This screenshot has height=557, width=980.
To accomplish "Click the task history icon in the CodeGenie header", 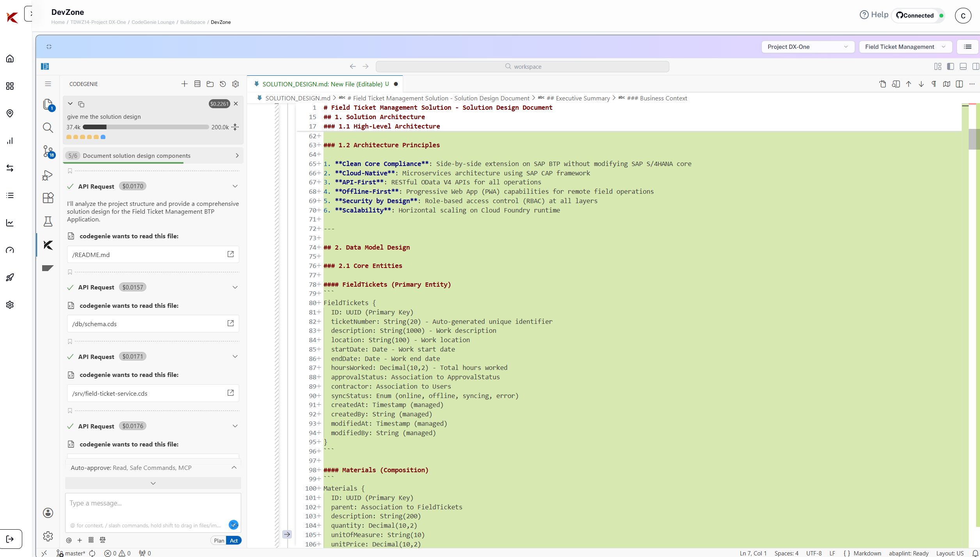I will pyautogui.click(x=223, y=84).
